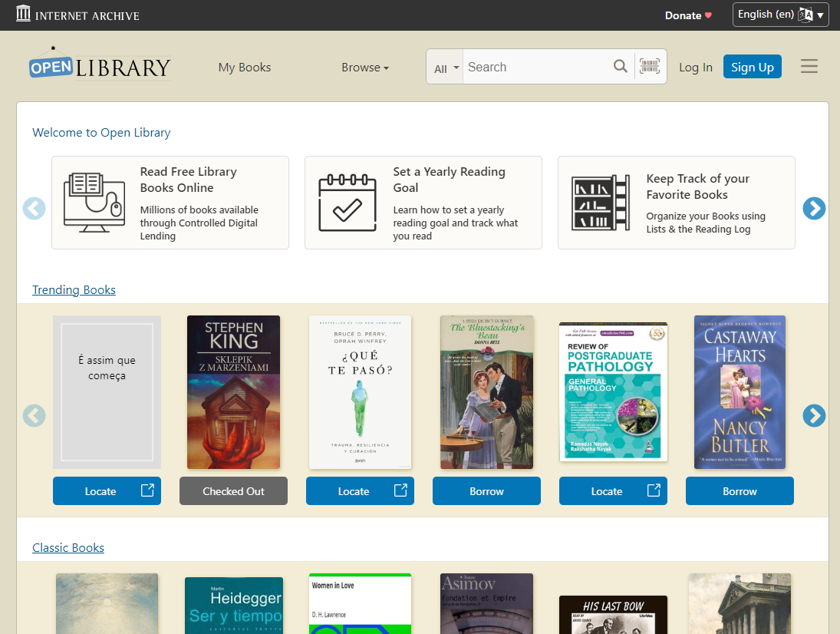
Task: Click the Trending Books next arrow
Action: [x=814, y=415]
